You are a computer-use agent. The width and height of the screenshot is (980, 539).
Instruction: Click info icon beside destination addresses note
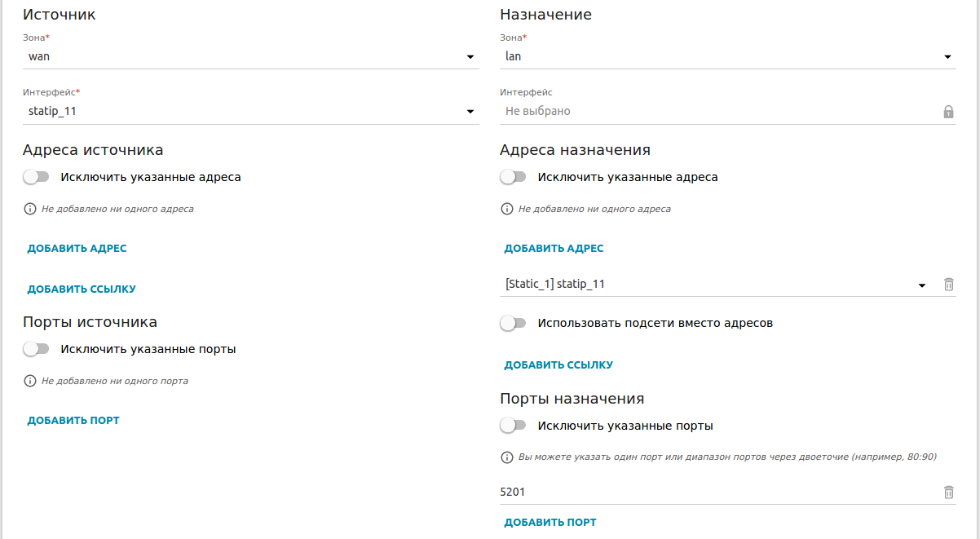[x=508, y=209]
